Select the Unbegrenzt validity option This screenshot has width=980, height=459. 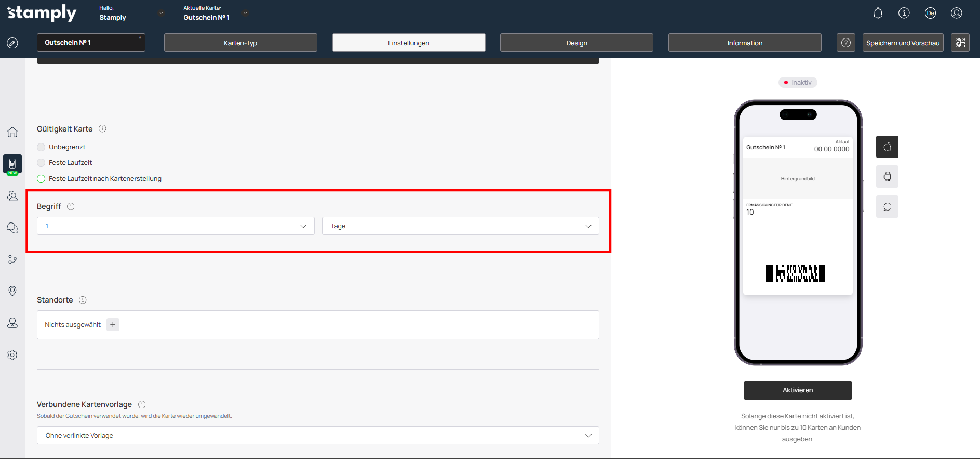[42, 147]
